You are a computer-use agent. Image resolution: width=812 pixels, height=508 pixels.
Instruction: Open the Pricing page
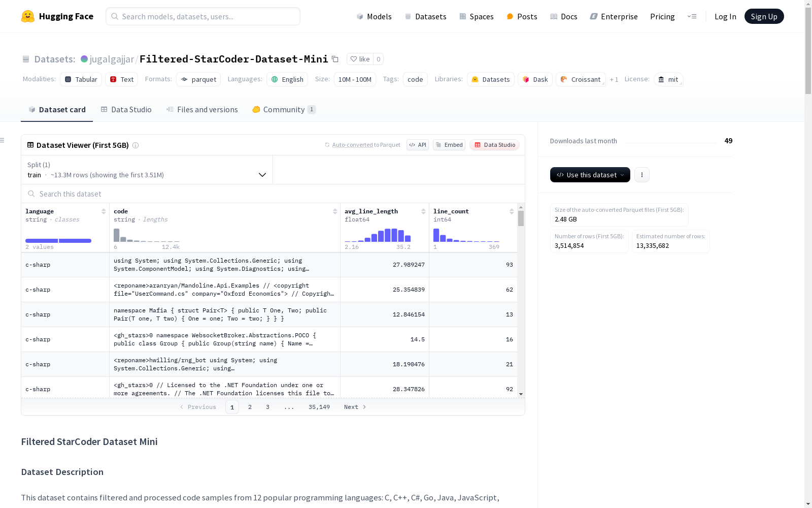click(x=662, y=16)
